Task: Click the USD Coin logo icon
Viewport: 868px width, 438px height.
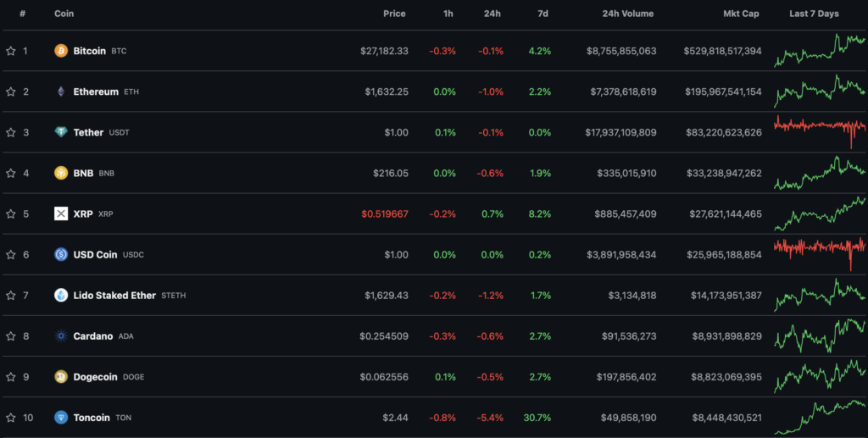Action: pyautogui.click(x=61, y=254)
